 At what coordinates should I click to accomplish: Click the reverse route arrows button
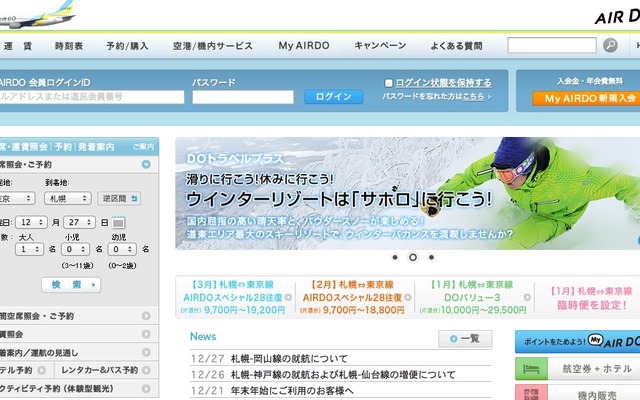[119, 198]
